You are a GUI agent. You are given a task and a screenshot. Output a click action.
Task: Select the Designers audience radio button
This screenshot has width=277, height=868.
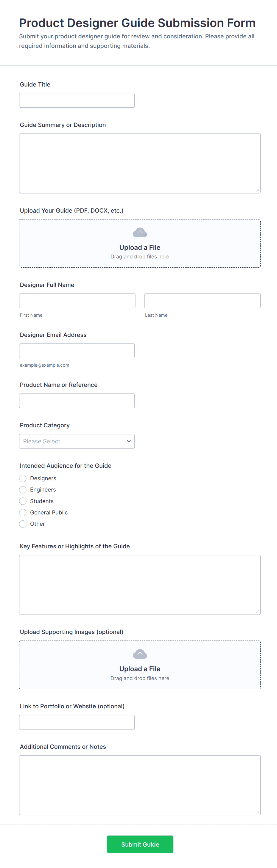point(23,478)
